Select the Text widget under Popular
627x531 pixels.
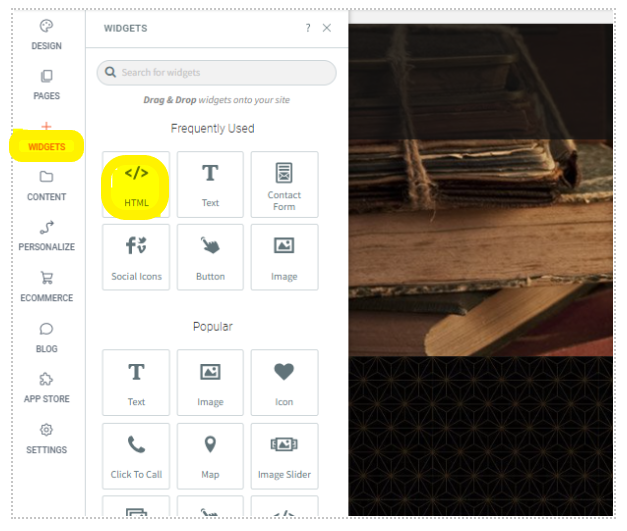pyautogui.click(x=136, y=383)
